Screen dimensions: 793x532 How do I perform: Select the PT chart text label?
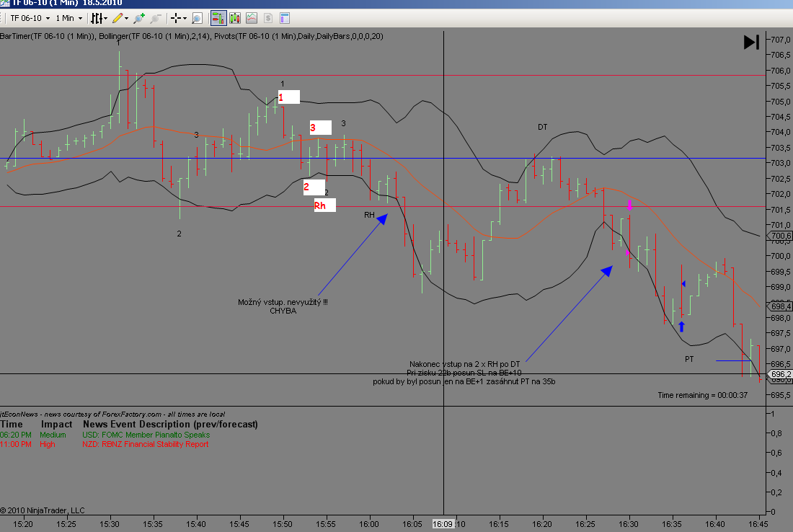pos(689,359)
